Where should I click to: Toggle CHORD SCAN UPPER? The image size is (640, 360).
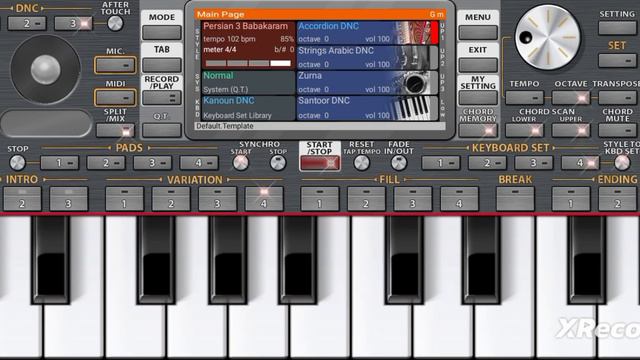point(571,131)
